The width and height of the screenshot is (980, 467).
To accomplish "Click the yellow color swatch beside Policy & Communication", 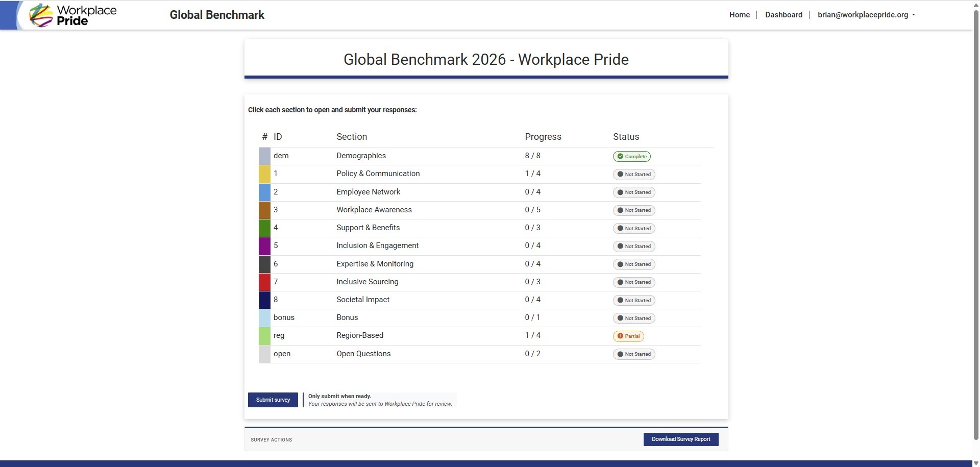I will coord(265,174).
